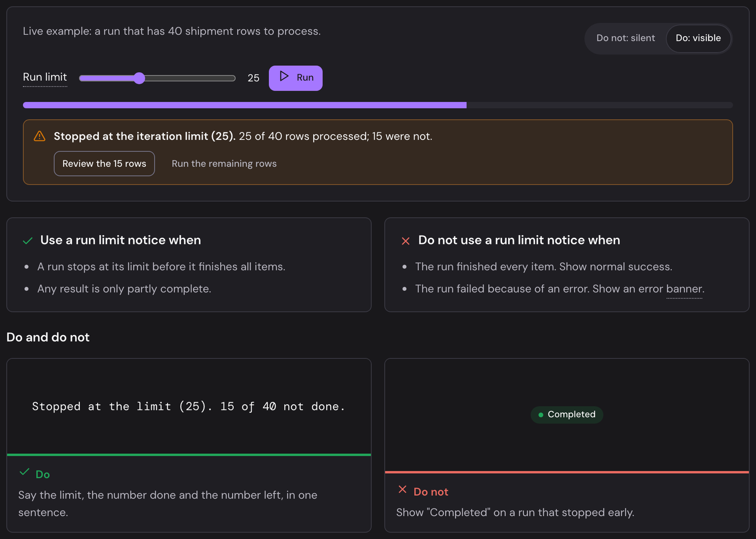
Task: Open "Review the 15 rows"
Action: [x=104, y=163]
